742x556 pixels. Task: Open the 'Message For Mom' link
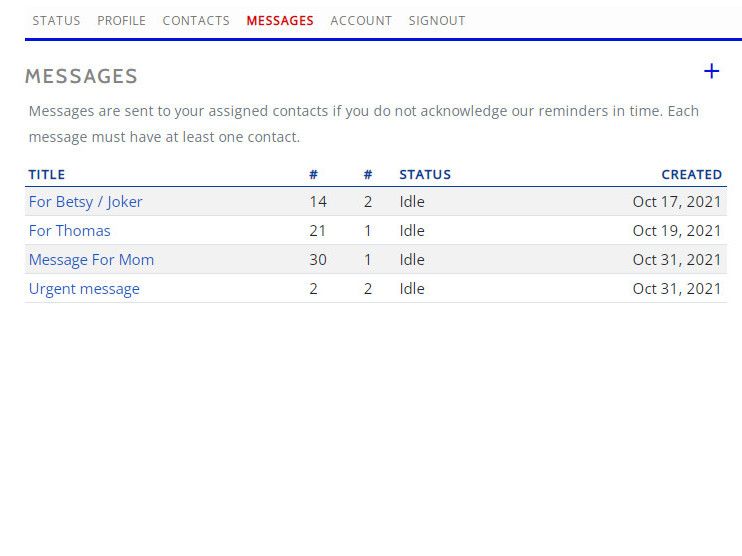[x=91, y=260]
